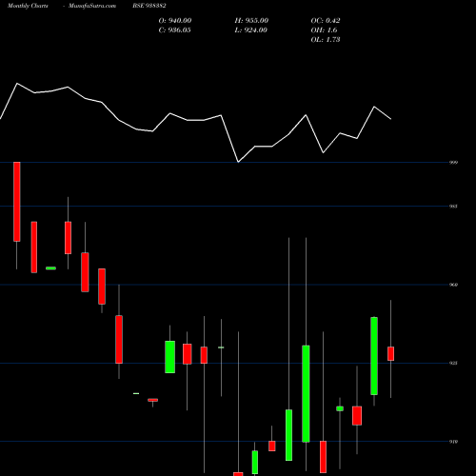Click the final point of the white line graph
476x476 pixels.
(390, 119)
